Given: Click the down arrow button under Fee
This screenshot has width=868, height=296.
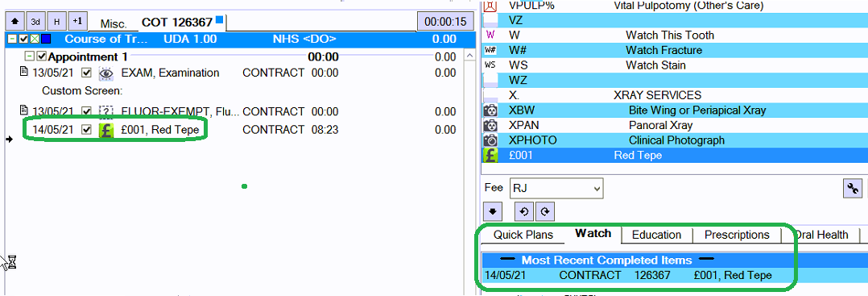Looking at the screenshot, I should (493, 211).
